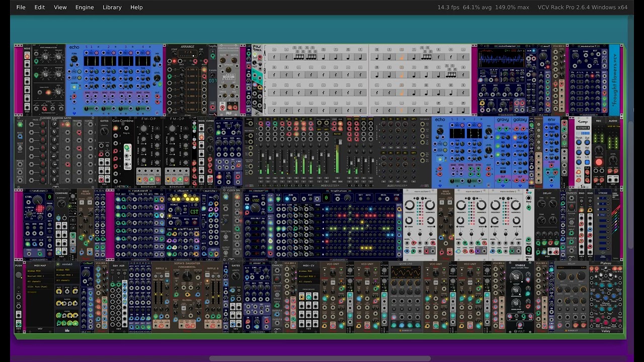Open the Comp module's 4:1 hard dropdown
The image size is (644, 362).
coord(583,128)
